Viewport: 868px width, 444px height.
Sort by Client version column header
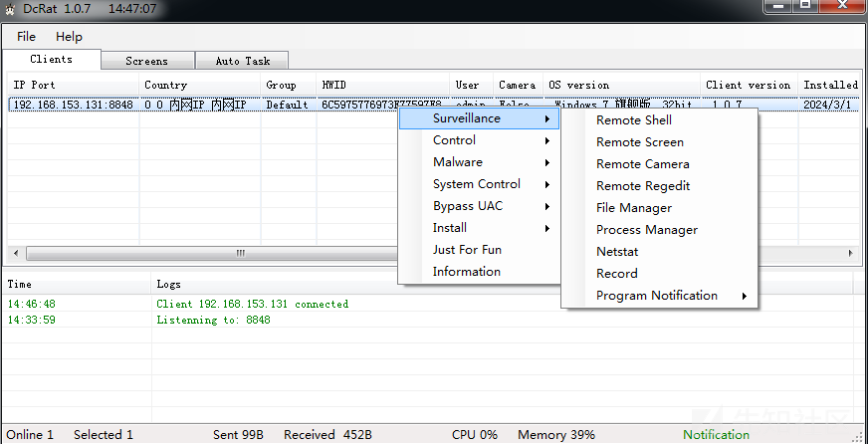point(750,85)
